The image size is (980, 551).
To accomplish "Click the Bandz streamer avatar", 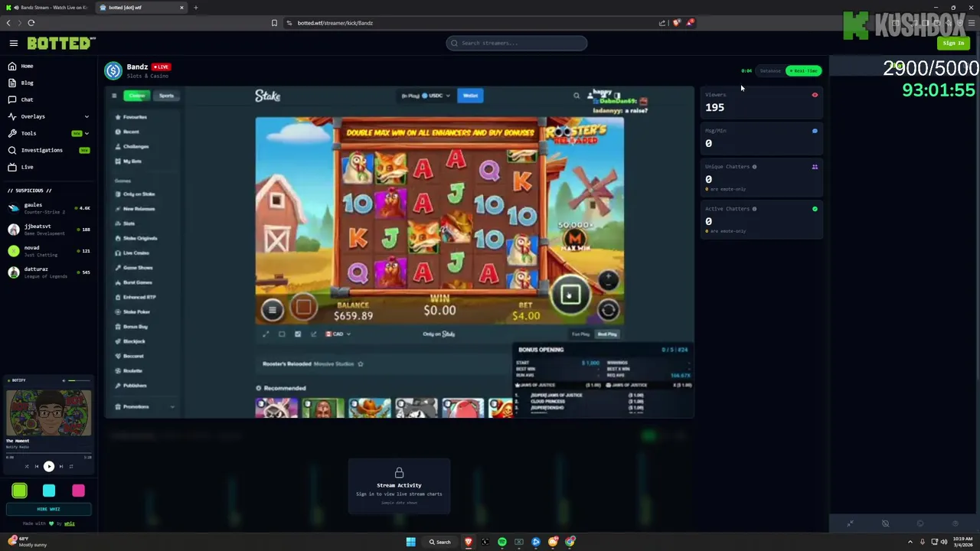I will pyautogui.click(x=113, y=71).
